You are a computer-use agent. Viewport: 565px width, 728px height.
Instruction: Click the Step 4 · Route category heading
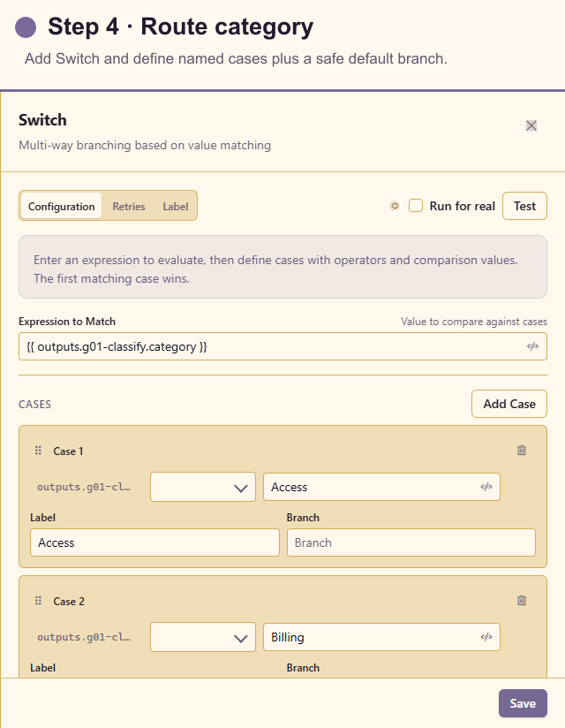pos(180,27)
